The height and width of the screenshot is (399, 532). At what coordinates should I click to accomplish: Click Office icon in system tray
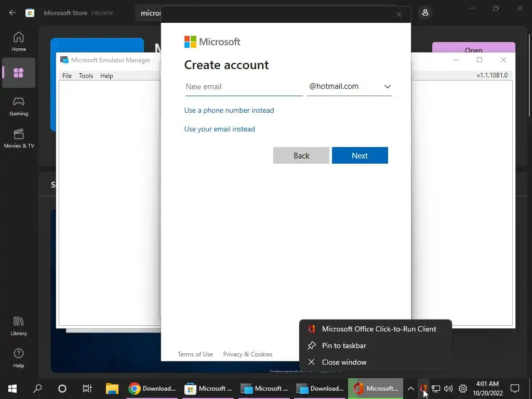(423, 389)
